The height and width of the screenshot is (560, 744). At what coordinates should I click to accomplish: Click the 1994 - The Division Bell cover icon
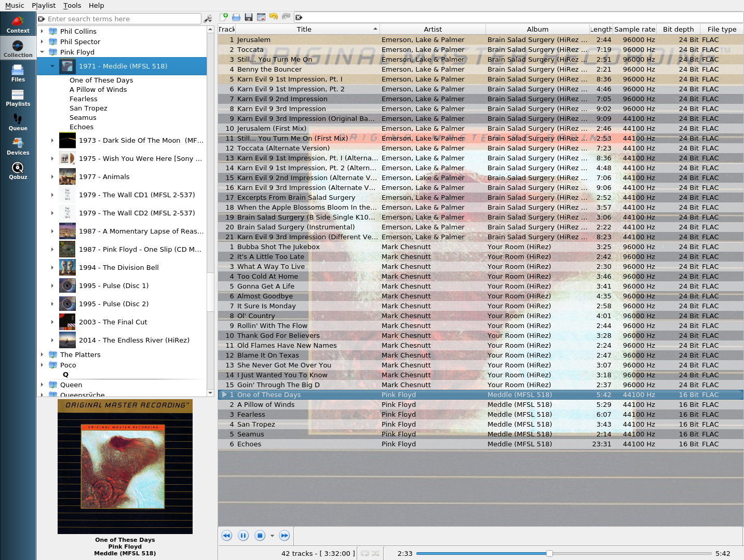pyautogui.click(x=67, y=267)
